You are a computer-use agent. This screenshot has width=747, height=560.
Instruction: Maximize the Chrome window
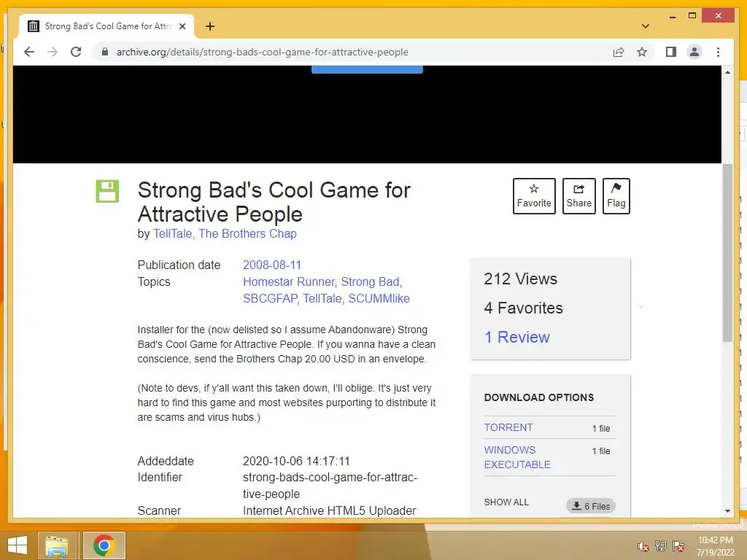(x=692, y=16)
